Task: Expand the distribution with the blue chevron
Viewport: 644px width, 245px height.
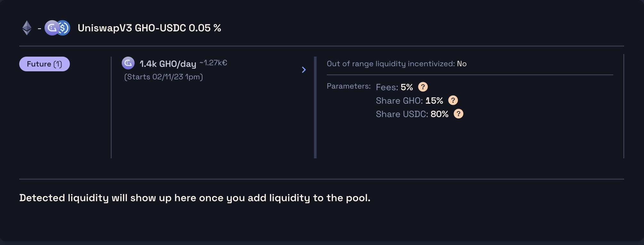Action: (x=304, y=70)
